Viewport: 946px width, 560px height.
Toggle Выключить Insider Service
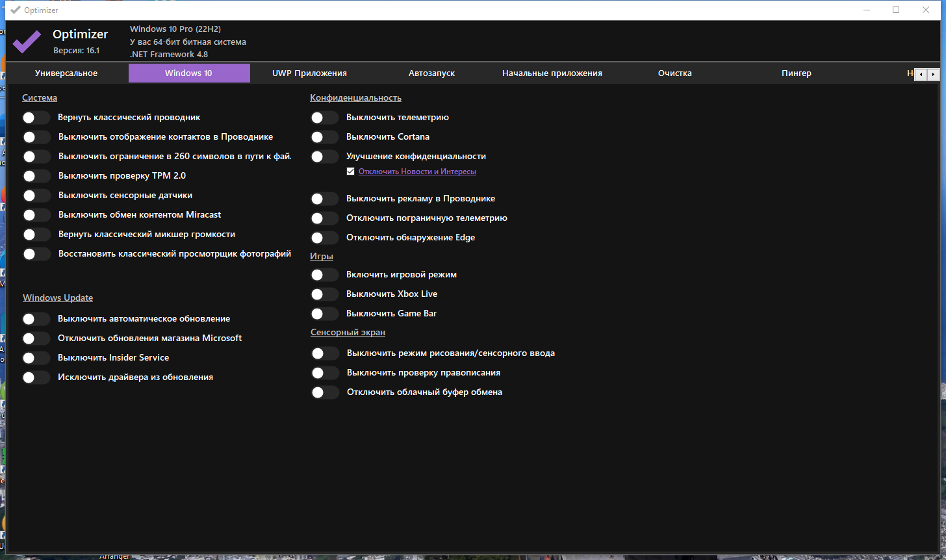[x=36, y=358]
